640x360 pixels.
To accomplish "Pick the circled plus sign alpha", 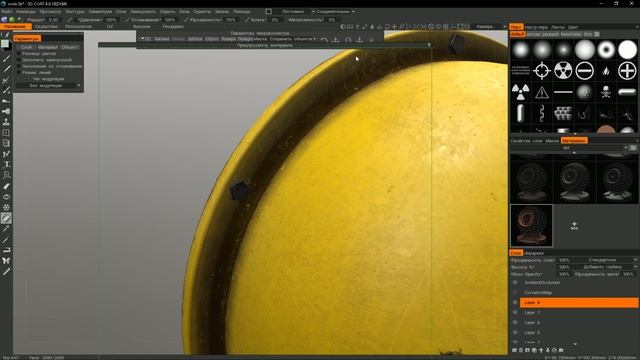I will pos(627,71).
